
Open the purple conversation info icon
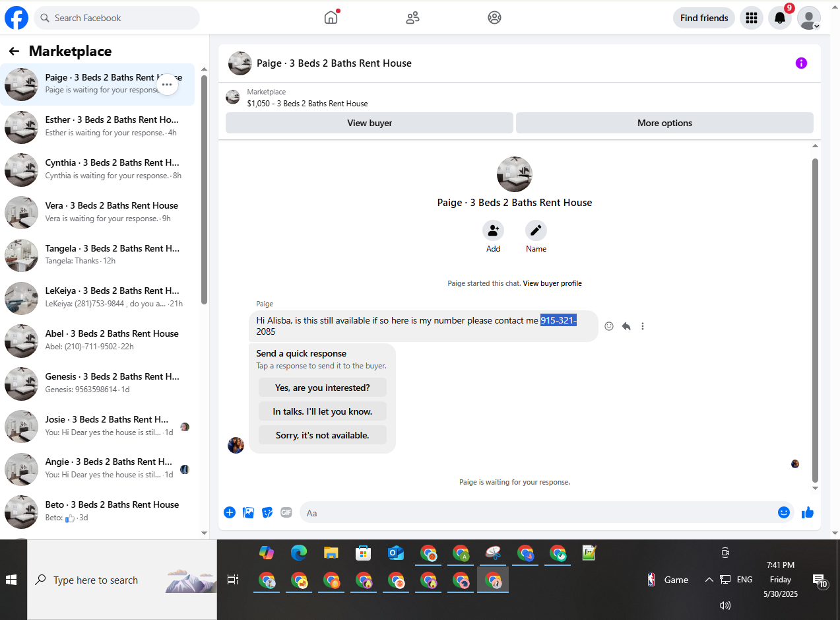point(801,63)
